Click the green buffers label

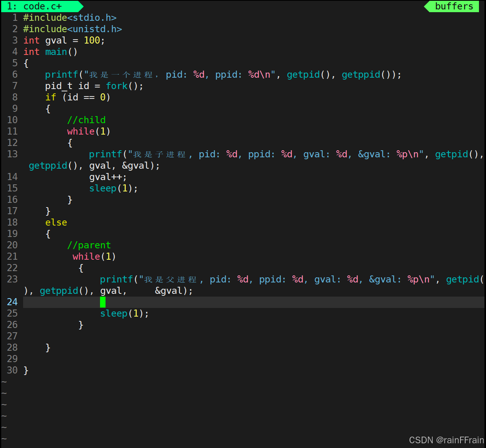[x=454, y=6]
